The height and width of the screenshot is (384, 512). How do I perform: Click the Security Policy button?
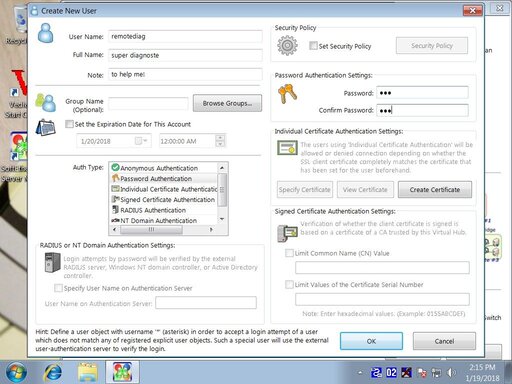click(432, 46)
